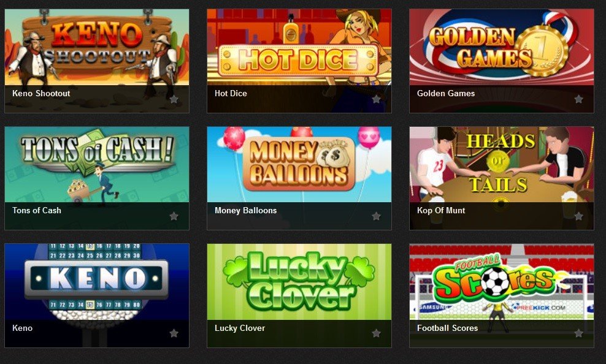The height and width of the screenshot is (364, 606).
Task: Open the Keno Shootout game thumbnail
Action: coord(97,47)
